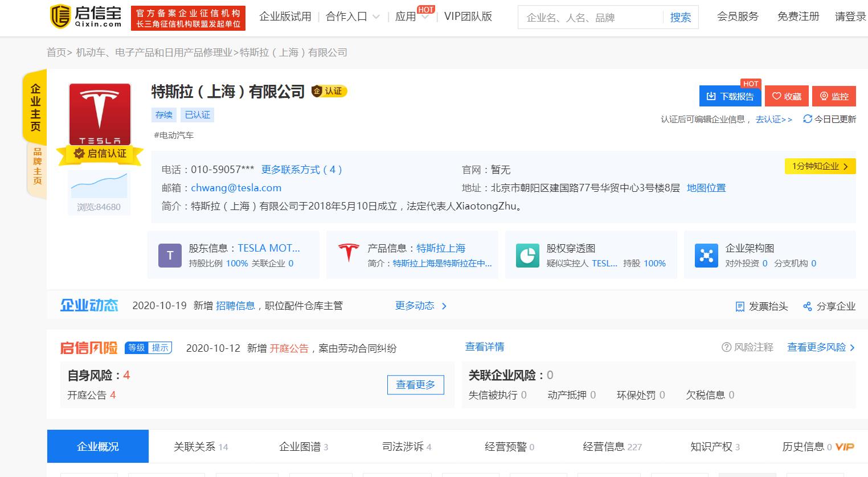
Task: Switch to the 关联关系 tab
Action: 200,447
